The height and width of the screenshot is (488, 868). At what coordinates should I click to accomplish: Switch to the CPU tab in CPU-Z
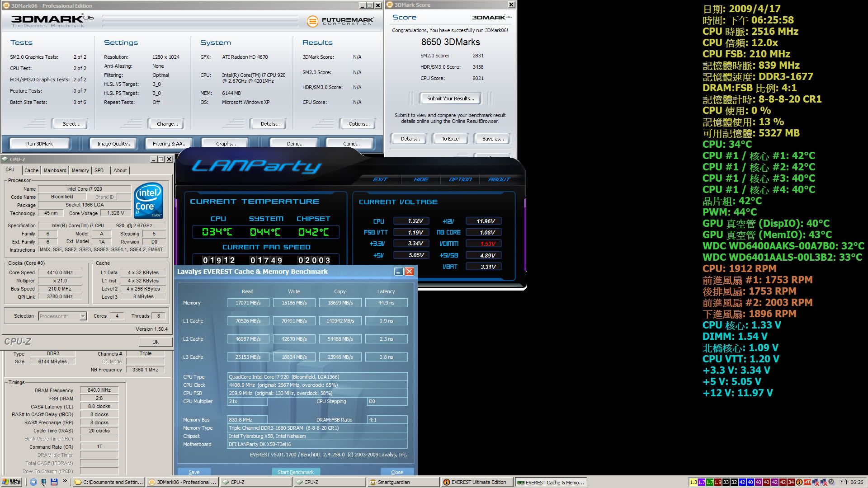tap(10, 170)
